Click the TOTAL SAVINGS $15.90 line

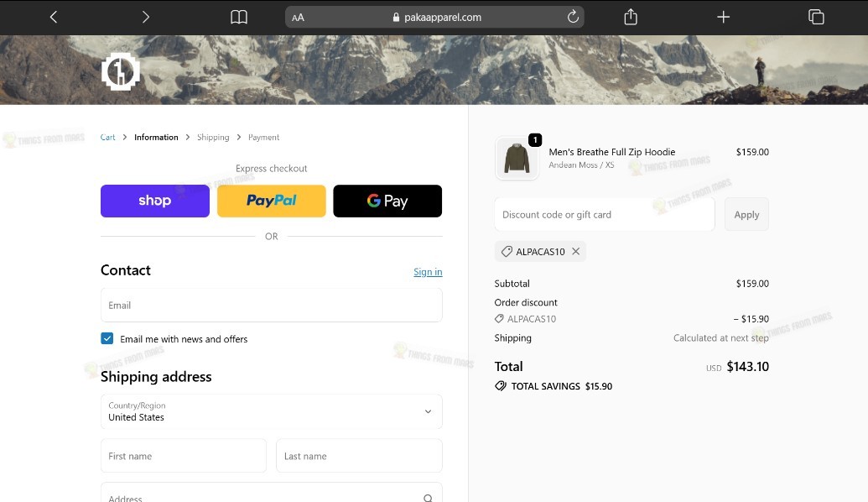tap(554, 386)
